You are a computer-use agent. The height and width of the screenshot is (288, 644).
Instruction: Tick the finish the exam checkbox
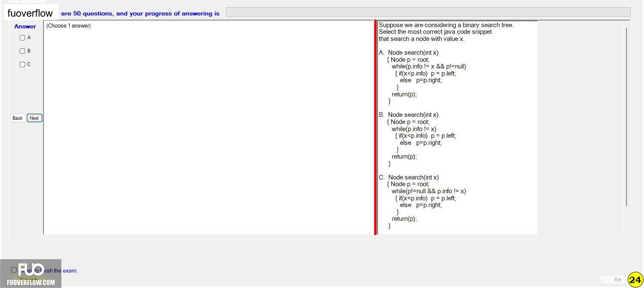(x=14, y=270)
